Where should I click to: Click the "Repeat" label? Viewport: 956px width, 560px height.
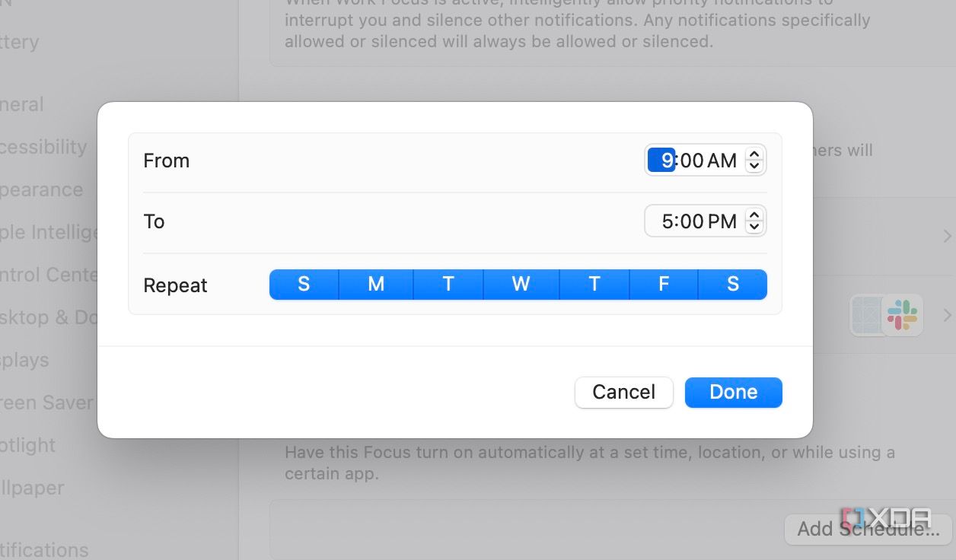[175, 285]
